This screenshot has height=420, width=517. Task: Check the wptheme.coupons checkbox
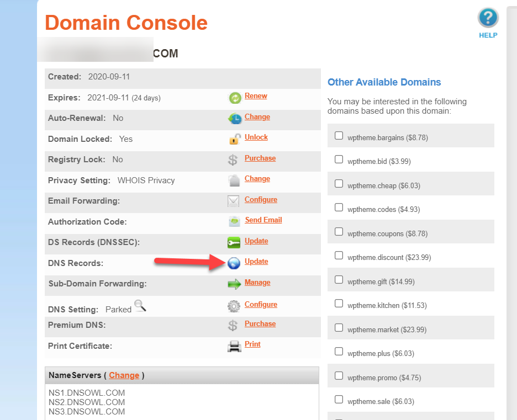point(339,232)
